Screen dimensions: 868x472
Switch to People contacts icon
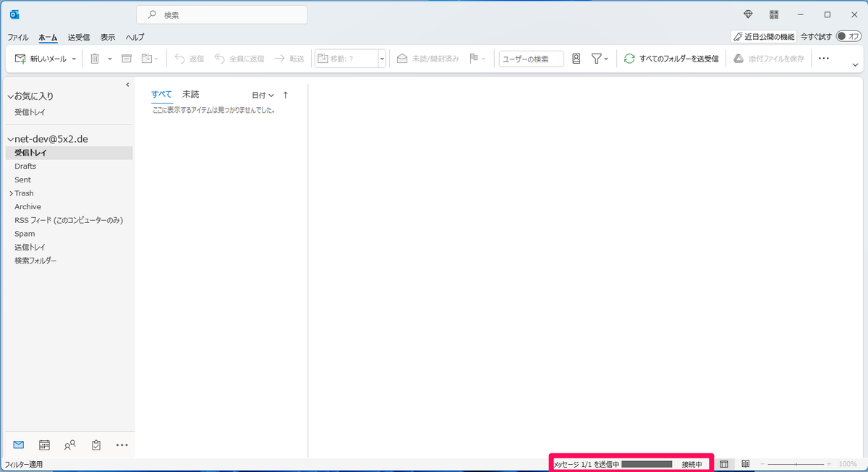click(70, 444)
